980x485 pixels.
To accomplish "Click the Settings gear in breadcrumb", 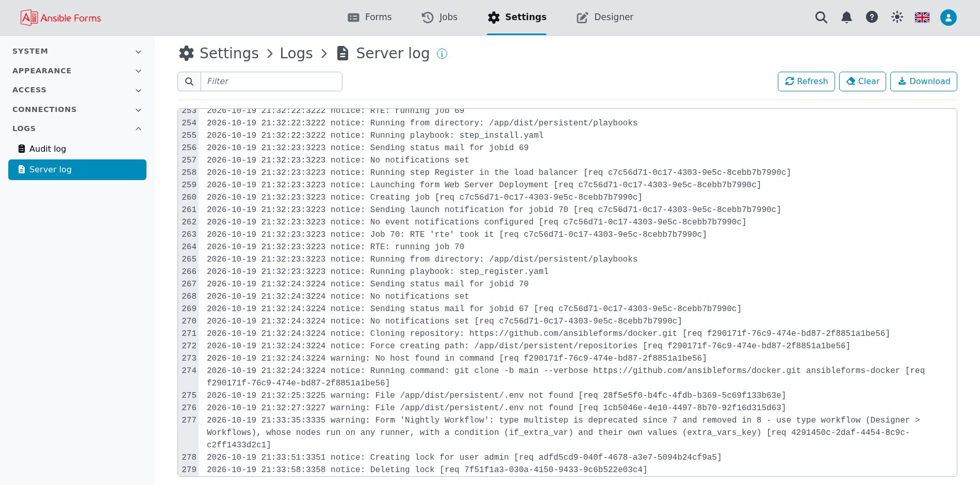I will click(x=186, y=53).
